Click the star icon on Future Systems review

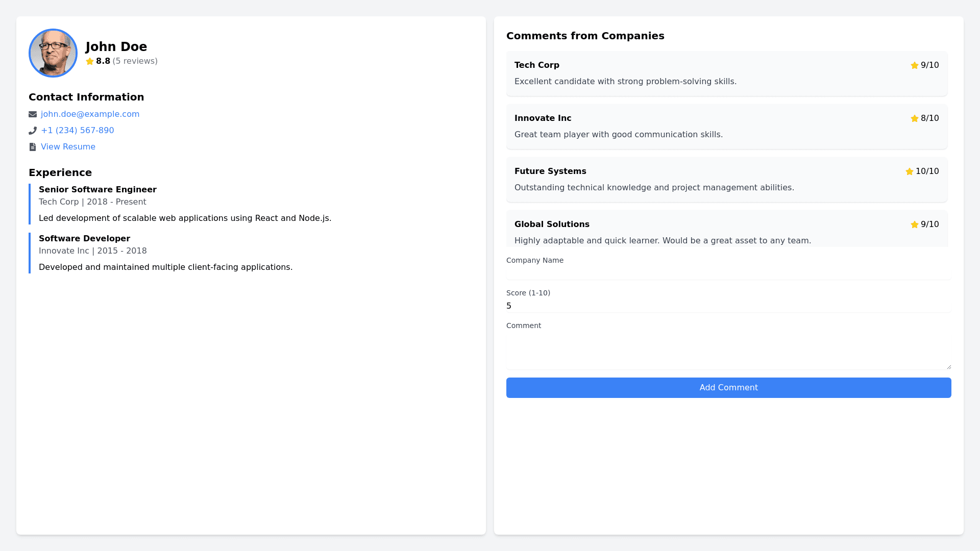(x=909, y=171)
